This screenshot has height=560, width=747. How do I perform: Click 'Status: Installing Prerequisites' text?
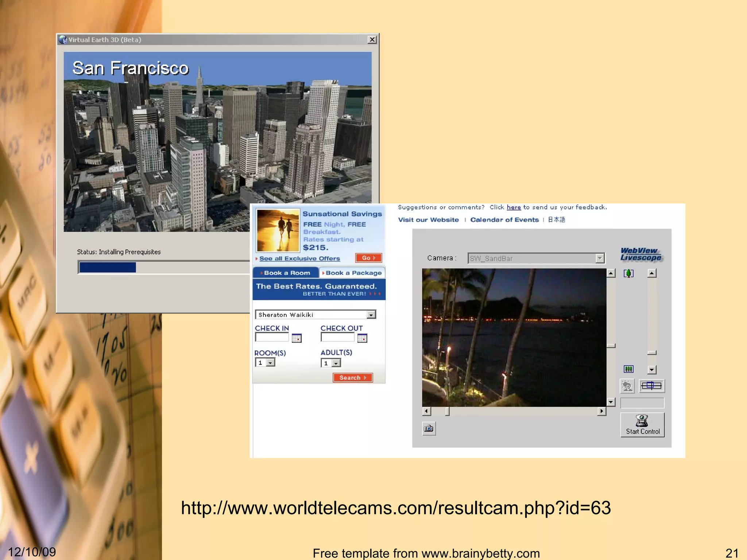tap(119, 252)
